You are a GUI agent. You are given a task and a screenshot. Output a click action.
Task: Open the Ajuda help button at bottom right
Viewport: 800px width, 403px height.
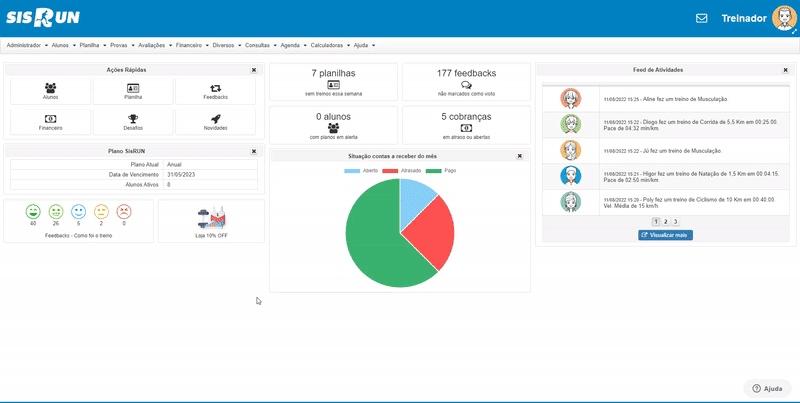[767, 388]
